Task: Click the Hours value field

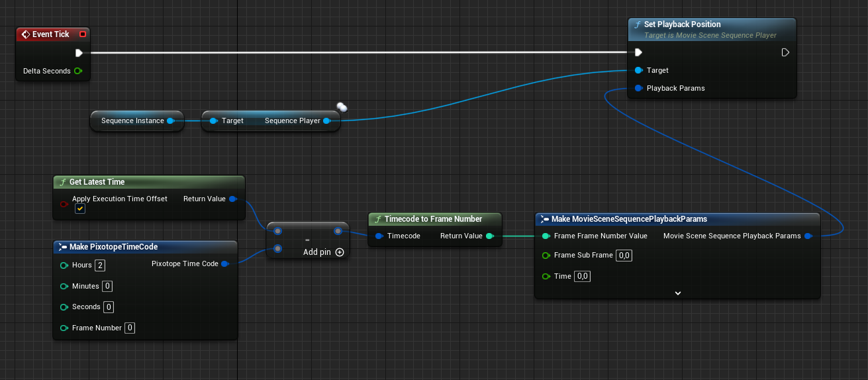Action: tap(100, 265)
